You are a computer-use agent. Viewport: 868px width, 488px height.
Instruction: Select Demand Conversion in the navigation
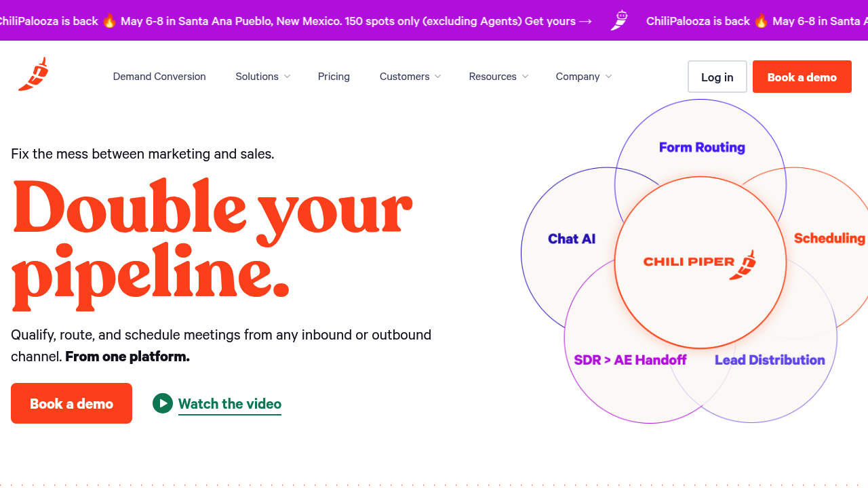[159, 77]
